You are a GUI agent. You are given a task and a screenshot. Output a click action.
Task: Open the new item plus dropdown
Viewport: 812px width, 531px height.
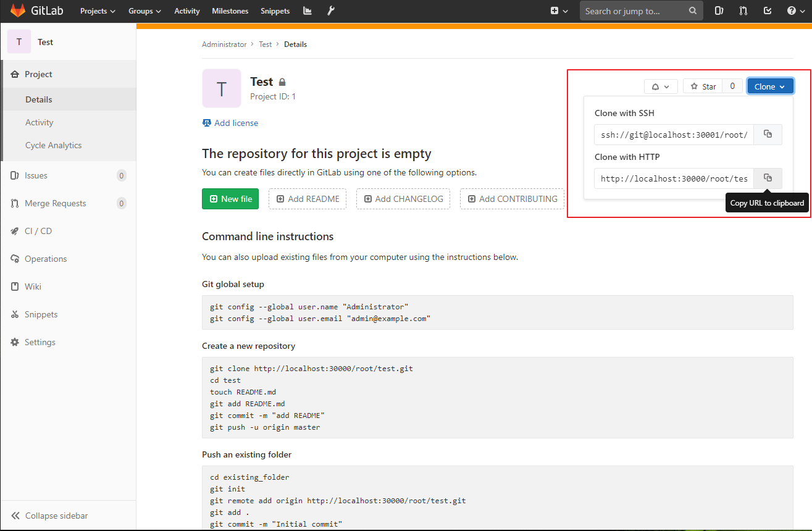tap(559, 11)
